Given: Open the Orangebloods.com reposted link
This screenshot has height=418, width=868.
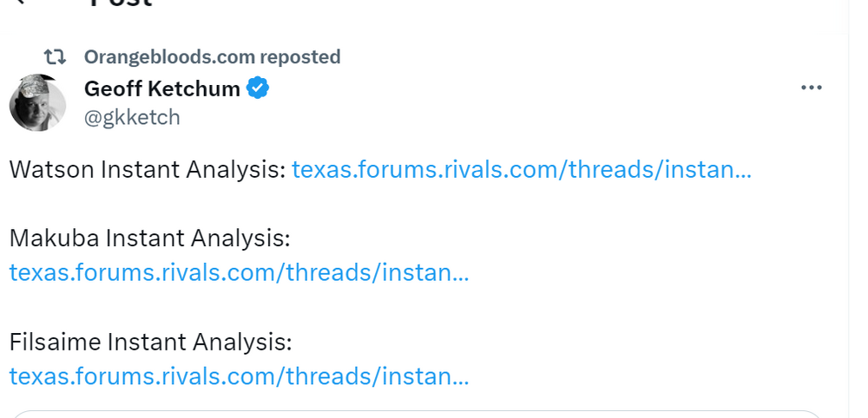Looking at the screenshot, I should point(212,57).
